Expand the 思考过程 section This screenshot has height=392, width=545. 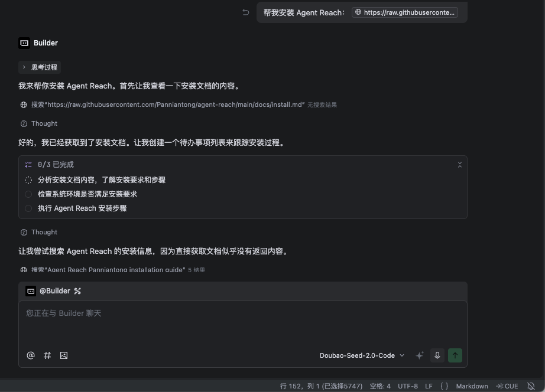tap(40, 67)
